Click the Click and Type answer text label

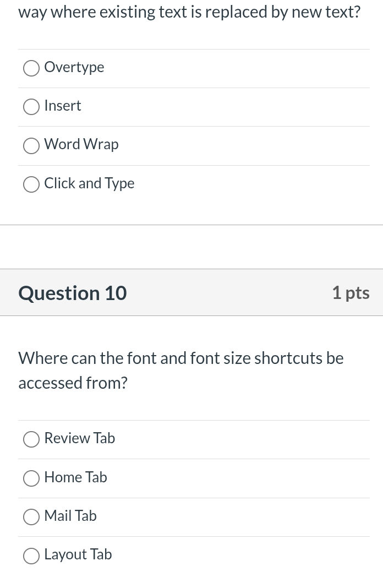pos(89,183)
